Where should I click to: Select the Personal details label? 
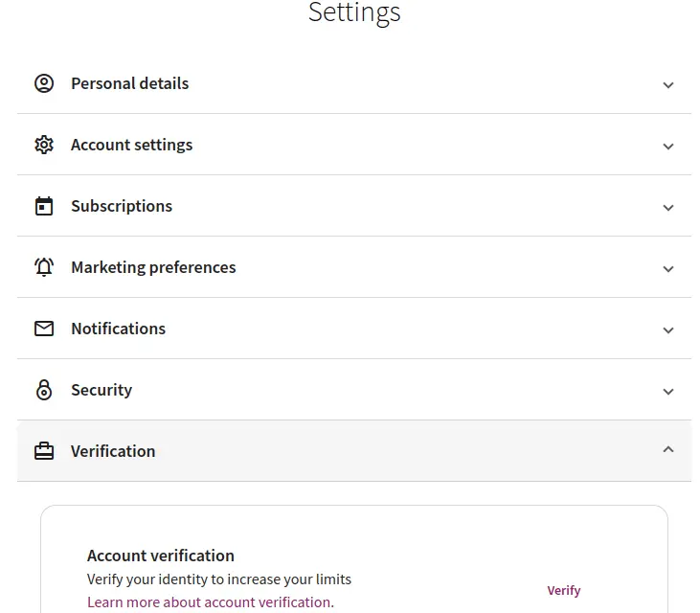(129, 83)
